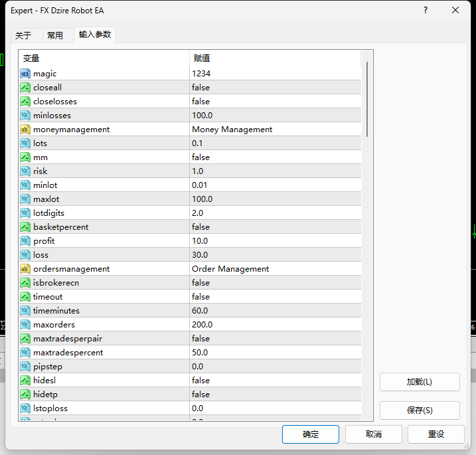Select the closelosses false value cell
The width and height of the screenshot is (476, 455).
pyautogui.click(x=276, y=102)
